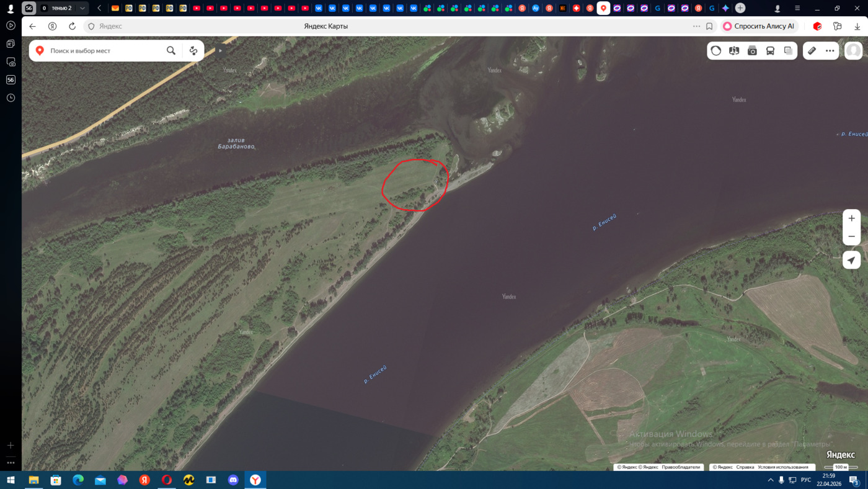Open the ruler distance measurement tool
This screenshot has width=868, height=489.
click(812, 51)
